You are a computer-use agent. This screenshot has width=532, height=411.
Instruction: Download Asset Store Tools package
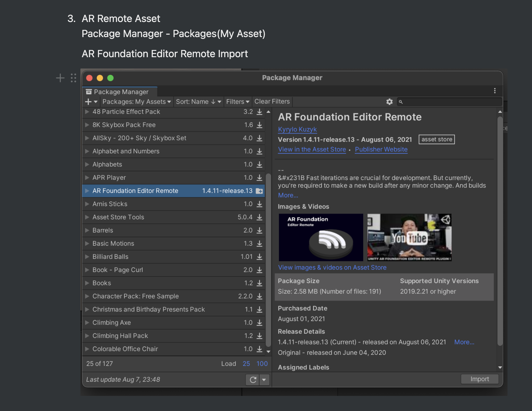[x=259, y=217]
